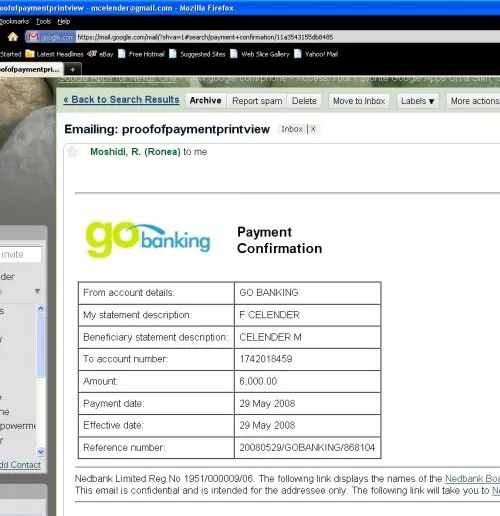Select the F CELENDER cell
This screenshot has width=500, height=516.
[x=307, y=315]
